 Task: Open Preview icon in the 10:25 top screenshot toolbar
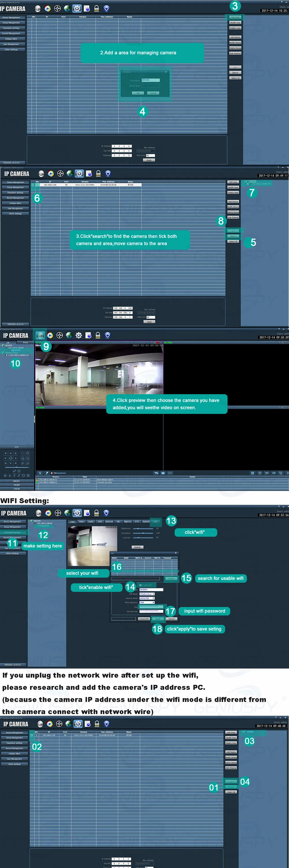tap(38, 9)
